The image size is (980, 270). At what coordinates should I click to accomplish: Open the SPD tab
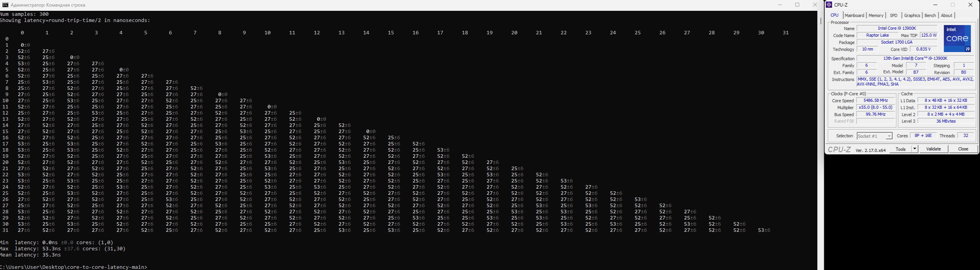point(894,15)
